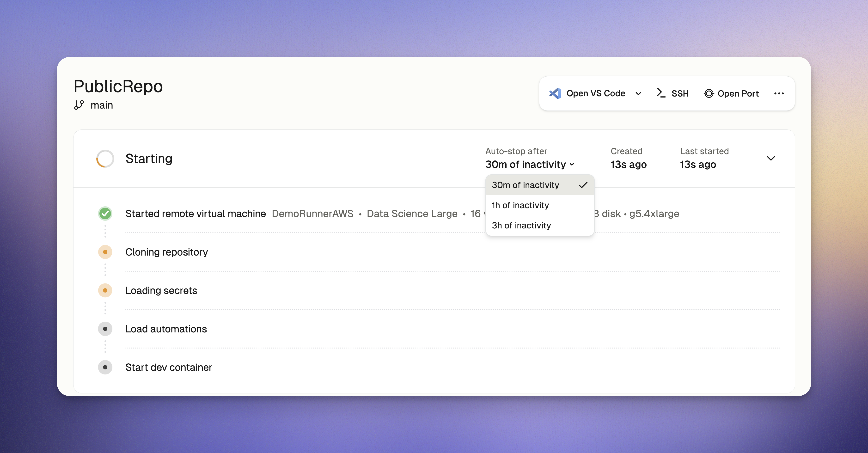868x453 pixels.
Task: Click the SSH terminal prompt icon
Action: tap(661, 93)
